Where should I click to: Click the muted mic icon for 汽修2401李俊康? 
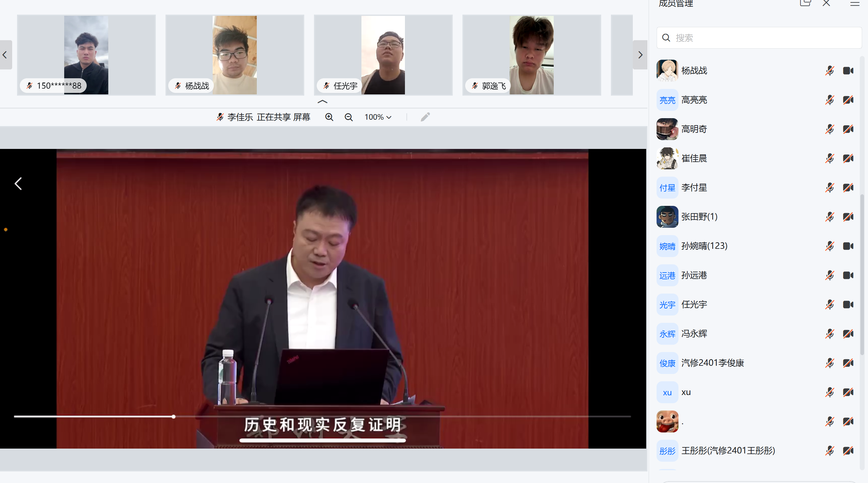[x=830, y=363]
